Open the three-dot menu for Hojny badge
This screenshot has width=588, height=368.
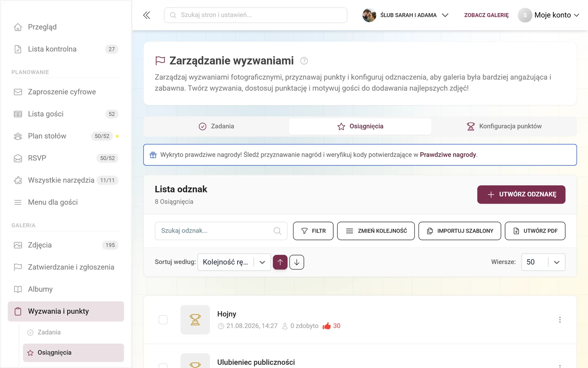click(560, 320)
